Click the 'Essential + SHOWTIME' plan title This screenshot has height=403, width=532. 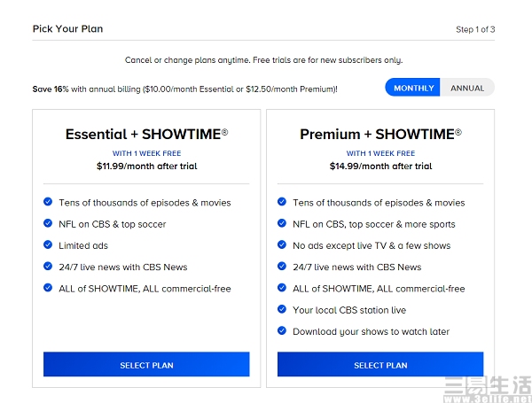click(146, 135)
